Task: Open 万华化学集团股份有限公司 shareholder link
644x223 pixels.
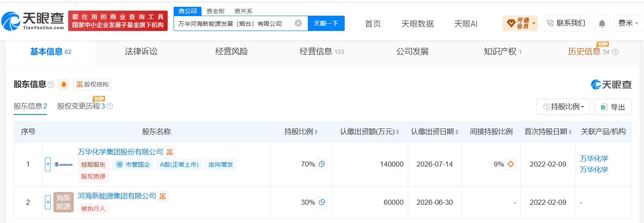Action: [x=121, y=152]
